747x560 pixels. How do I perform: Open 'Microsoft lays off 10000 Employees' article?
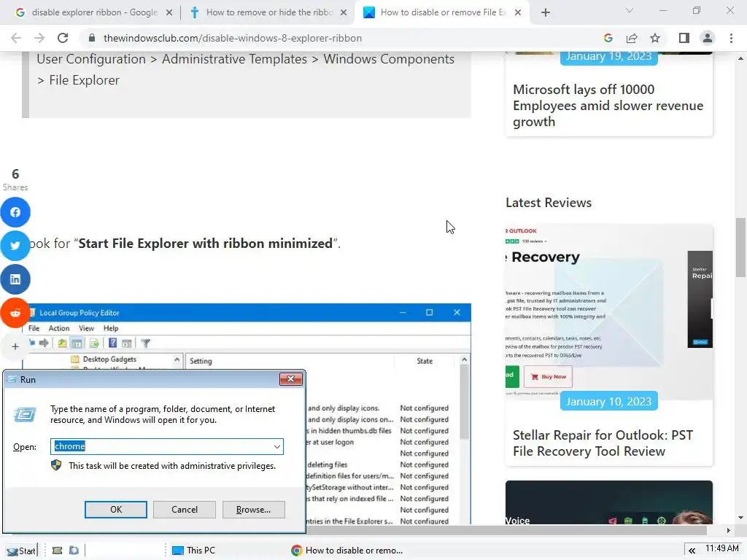point(608,106)
